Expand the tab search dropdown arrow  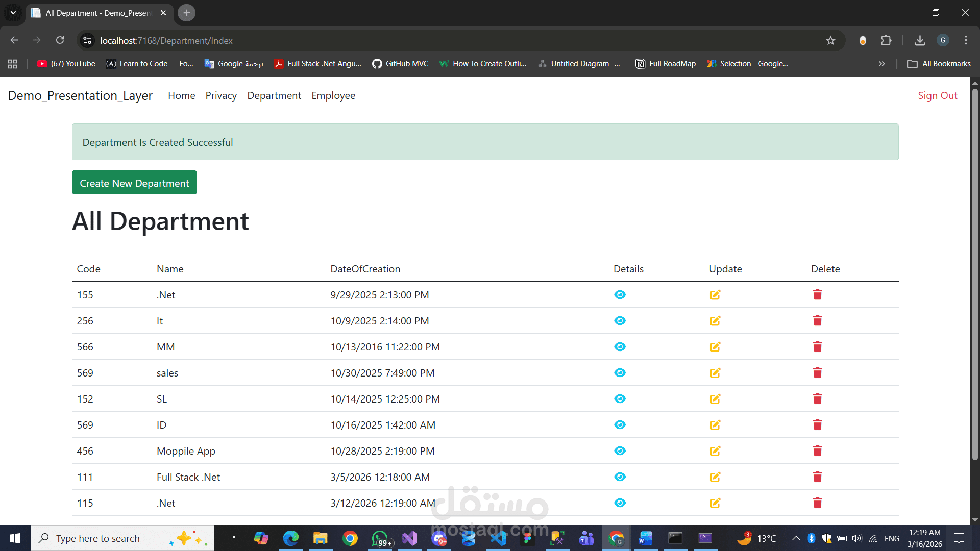[13, 13]
